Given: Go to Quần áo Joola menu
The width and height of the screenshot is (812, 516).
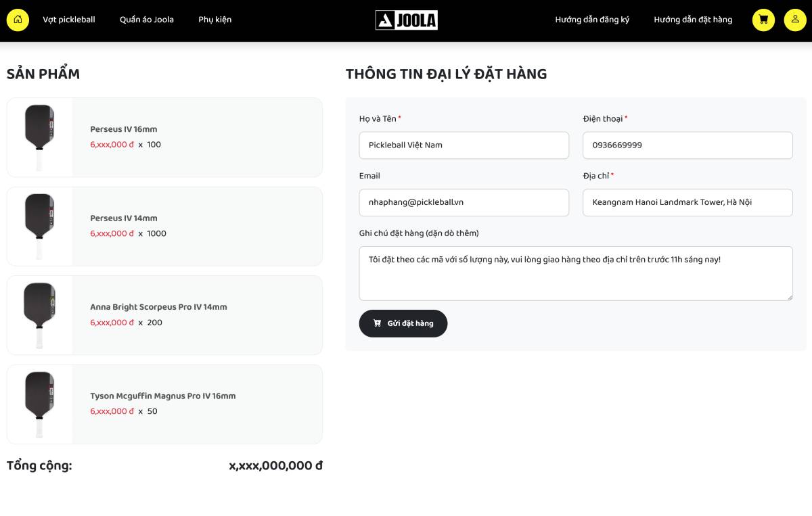Looking at the screenshot, I should [147, 20].
